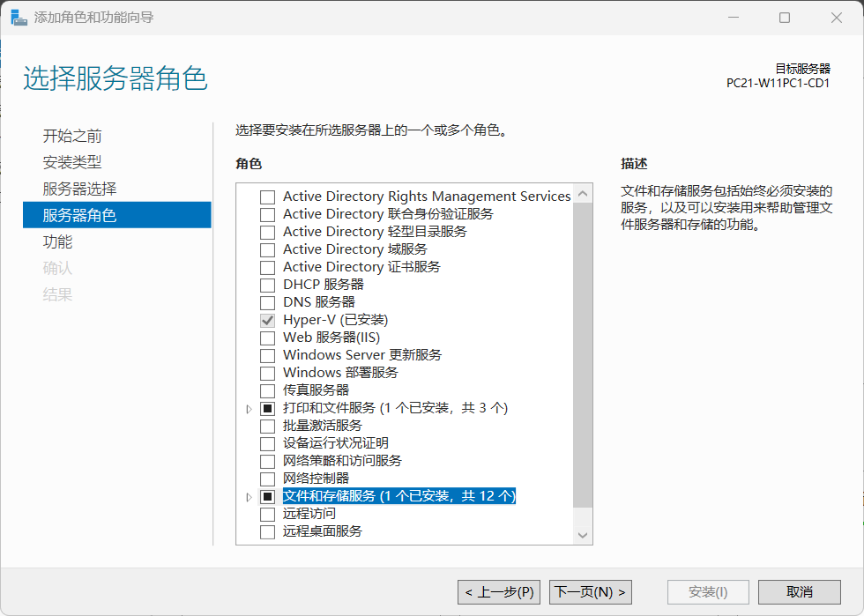Select the Web 服务器(IIS) role label
864x616 pixels.
(x=331, y=338)
